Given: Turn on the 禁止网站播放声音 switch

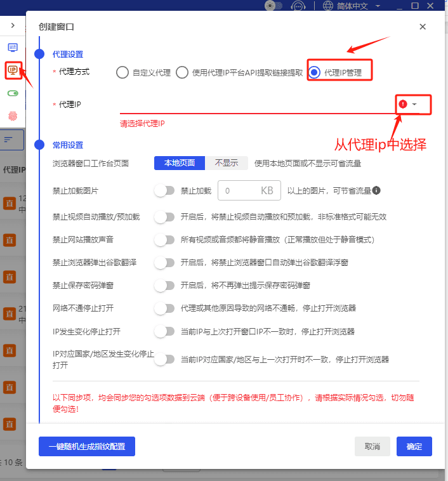Looking at the screenshot, I should point(164,240).
